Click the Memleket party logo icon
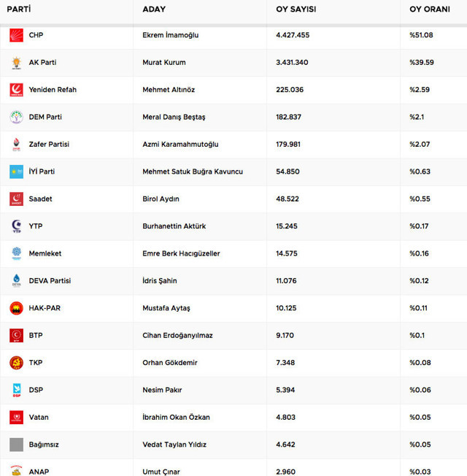The width and height of the screenshot is (467, 476). click(16, 253)
